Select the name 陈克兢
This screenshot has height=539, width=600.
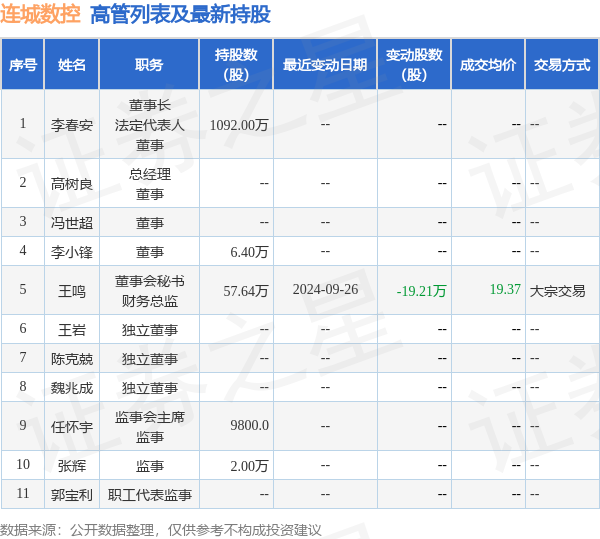coord(72,359)
